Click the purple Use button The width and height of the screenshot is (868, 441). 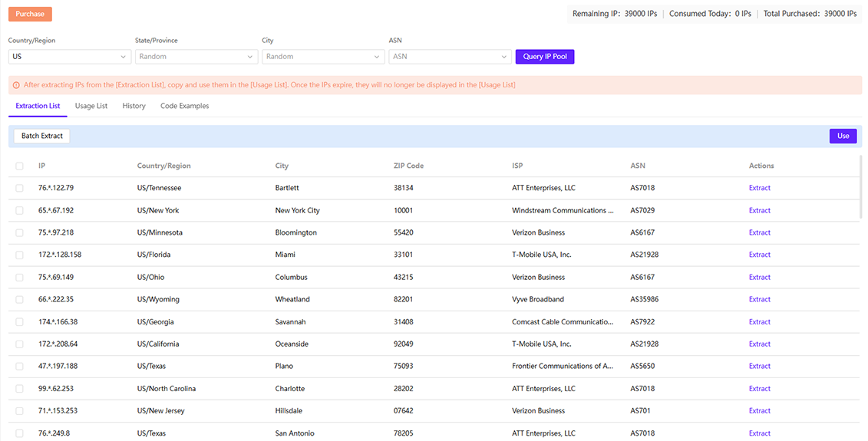[843, 136]
